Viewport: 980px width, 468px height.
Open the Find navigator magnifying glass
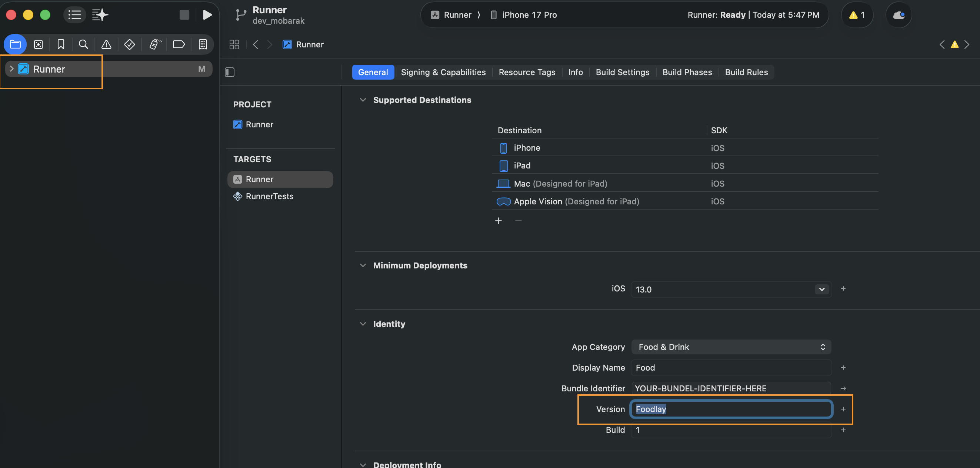click(x=83, y=44)
